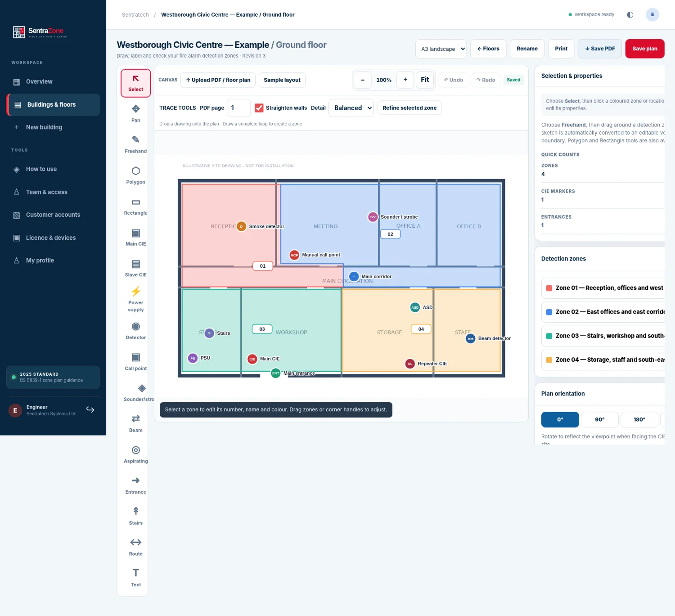Toggle dark mode theme icon

[x=630, y=15]
